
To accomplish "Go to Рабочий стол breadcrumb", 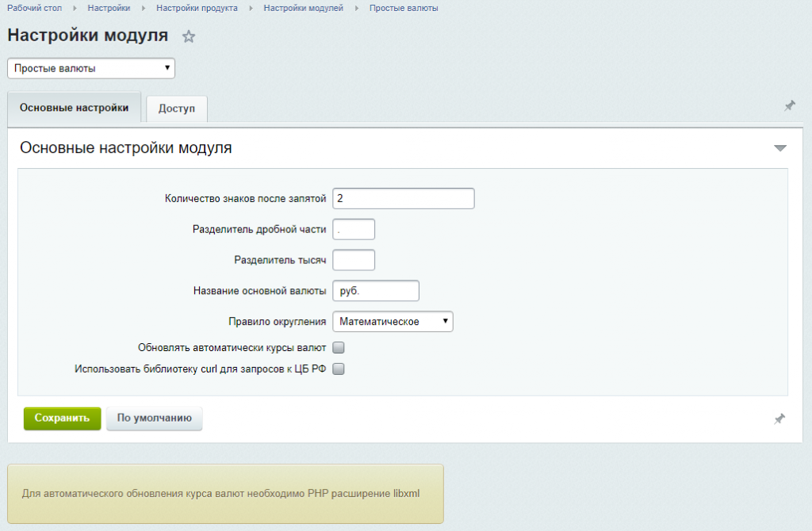I will click(x=34, y=8).
